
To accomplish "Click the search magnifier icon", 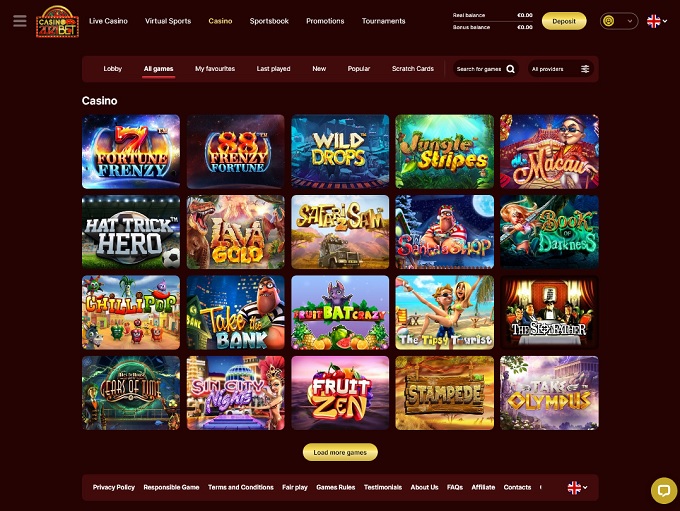I will pyautogui.click(x=510, y=69).
